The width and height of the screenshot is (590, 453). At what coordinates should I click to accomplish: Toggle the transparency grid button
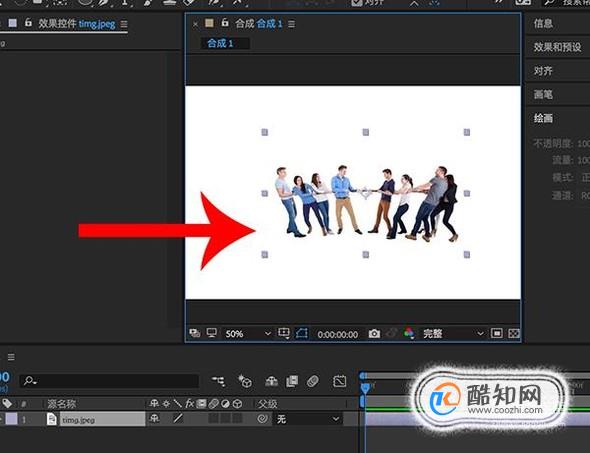coord(514,333)
